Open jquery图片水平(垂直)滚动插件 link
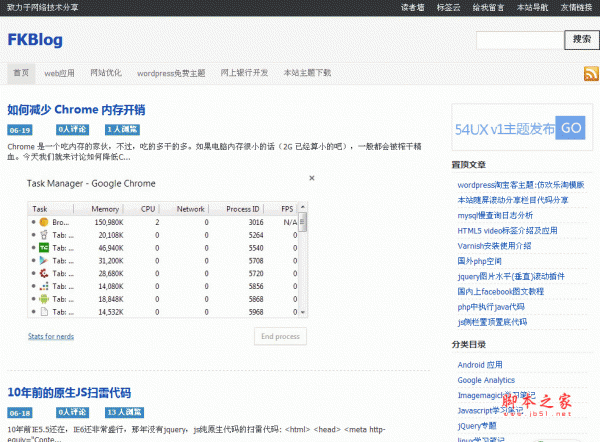This screenshot has width=600, height=442. point(511,276)
